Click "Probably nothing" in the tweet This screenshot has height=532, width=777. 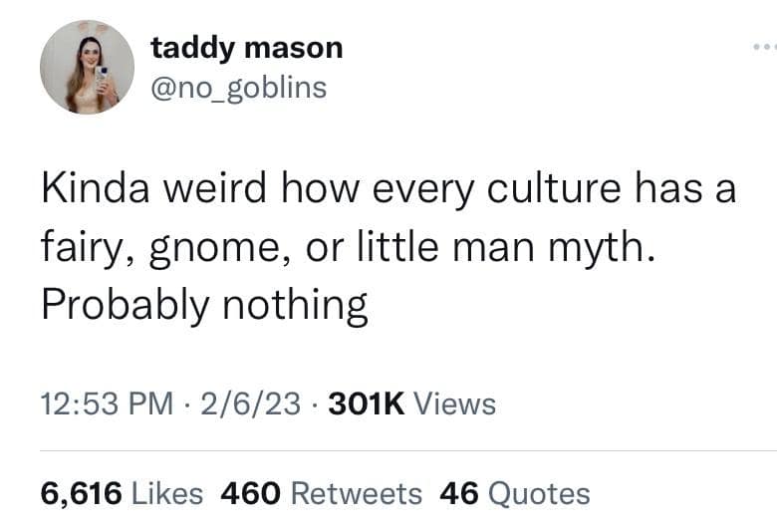pyautogui.click(x=204, y=306)
